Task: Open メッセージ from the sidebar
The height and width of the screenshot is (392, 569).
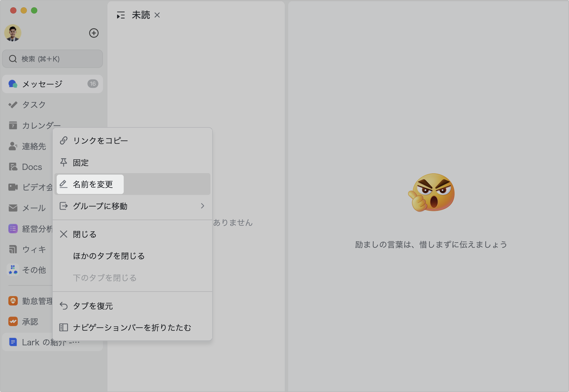Action: pos(42,84)
